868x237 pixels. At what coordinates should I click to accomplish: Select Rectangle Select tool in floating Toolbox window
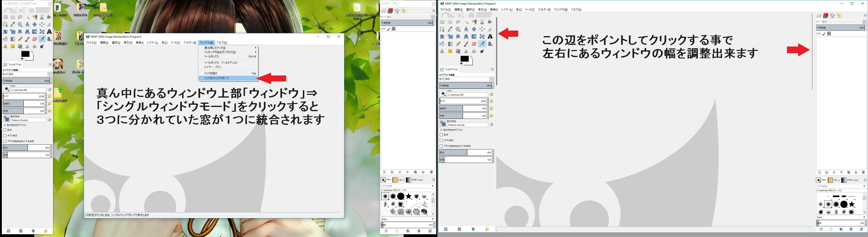(x=5, y=17)
